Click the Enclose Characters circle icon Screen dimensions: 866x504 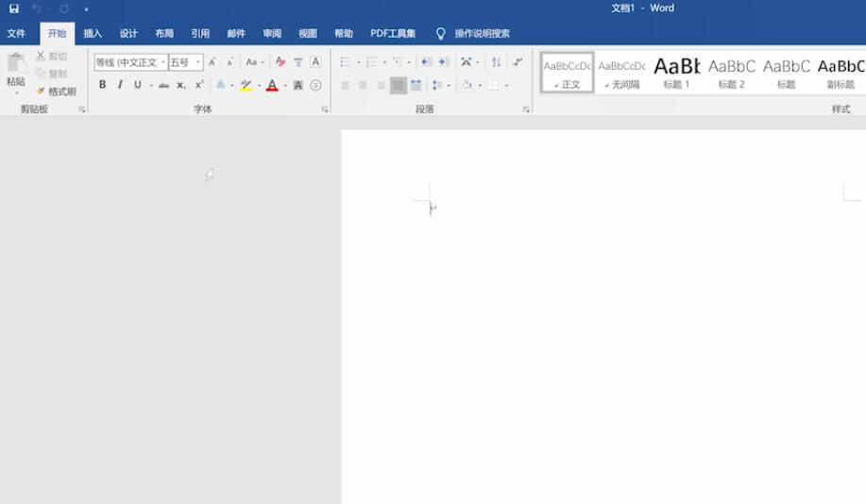click(316, 85)
